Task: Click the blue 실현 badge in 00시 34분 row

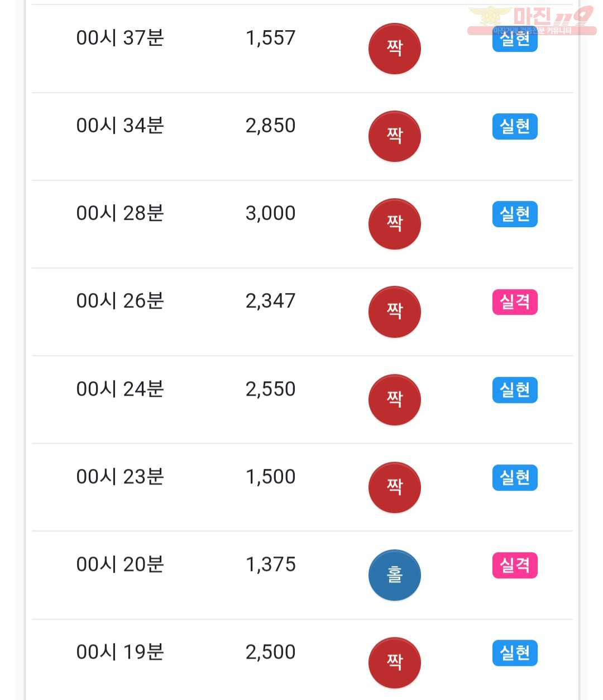Action: click(x=515, y=126)
